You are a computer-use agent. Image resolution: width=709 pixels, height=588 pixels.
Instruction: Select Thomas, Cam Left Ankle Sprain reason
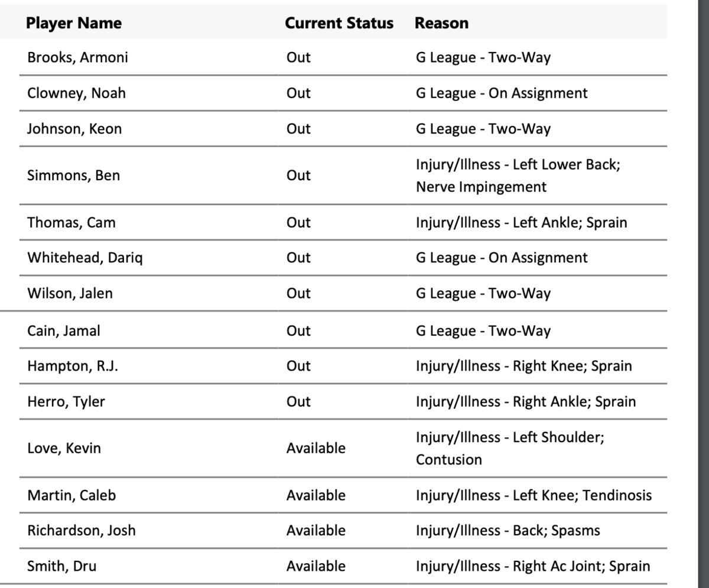[x=521, y=222]
